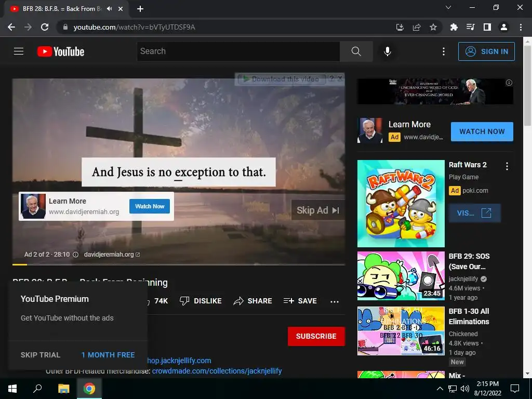Screen dimensions: 532x399
Task: Click 1 MONTH FREE in Premium popup
Action: [x=108, y=355]
